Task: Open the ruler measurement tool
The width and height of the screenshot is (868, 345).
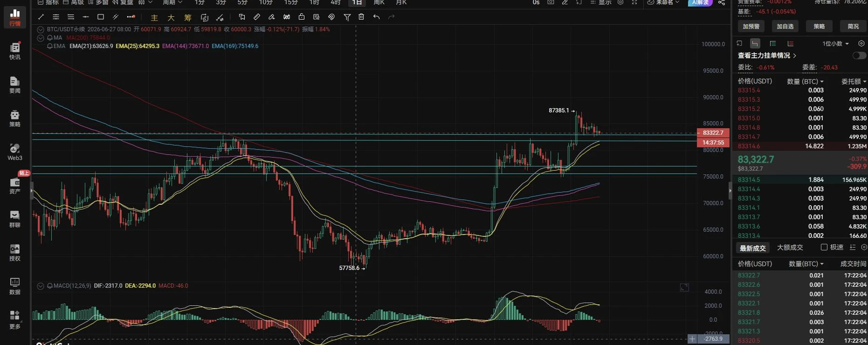Action: pyautogui.click(x=257, y=17)
